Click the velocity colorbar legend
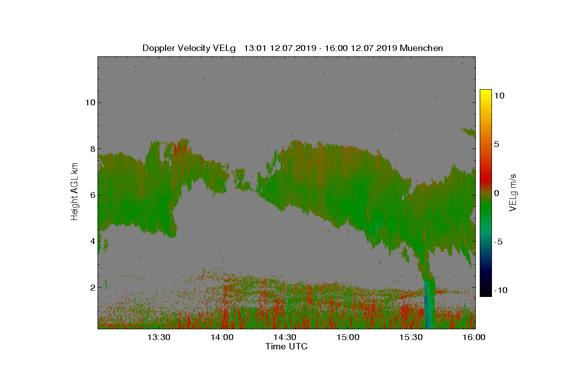Screen dimensions: 588x392 pos(486,193)
